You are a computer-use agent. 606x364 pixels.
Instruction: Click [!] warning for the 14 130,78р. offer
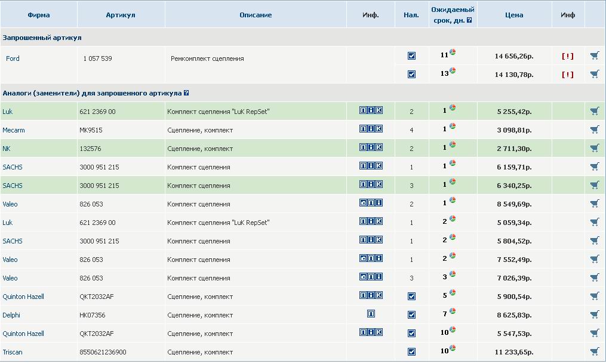pyautogui.click(x=567, y=75)
